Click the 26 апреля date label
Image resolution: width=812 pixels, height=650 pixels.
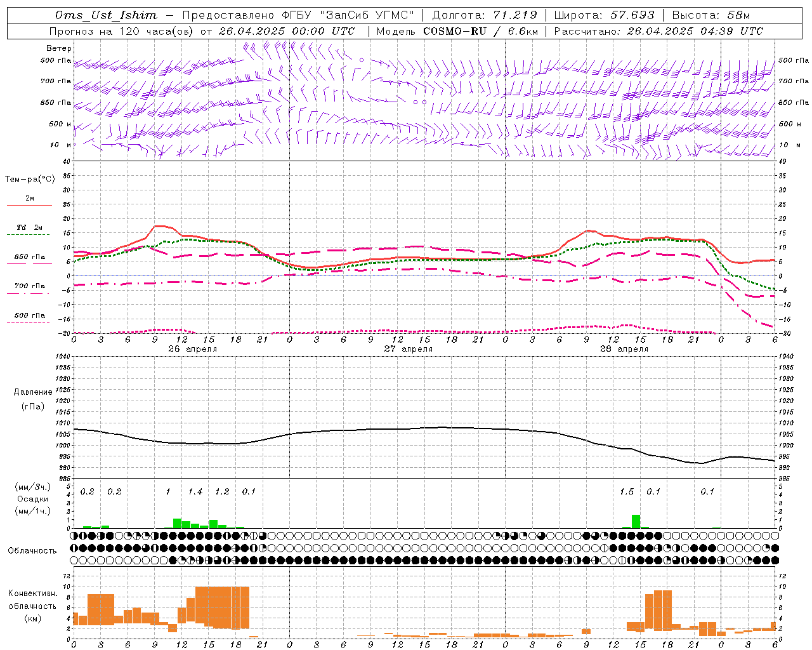(192, 349)
